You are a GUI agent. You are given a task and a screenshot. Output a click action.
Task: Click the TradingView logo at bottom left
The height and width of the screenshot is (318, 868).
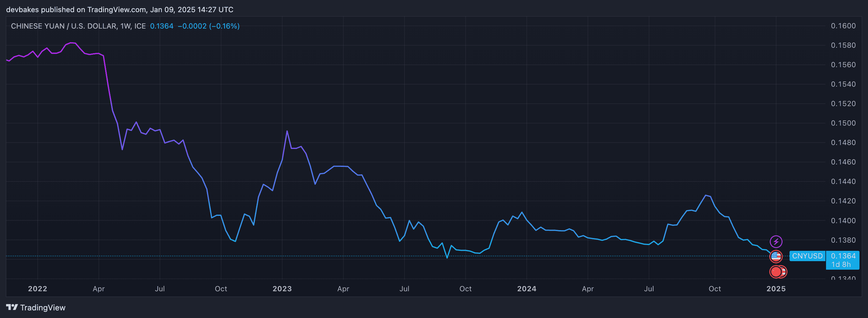(36, 308)
